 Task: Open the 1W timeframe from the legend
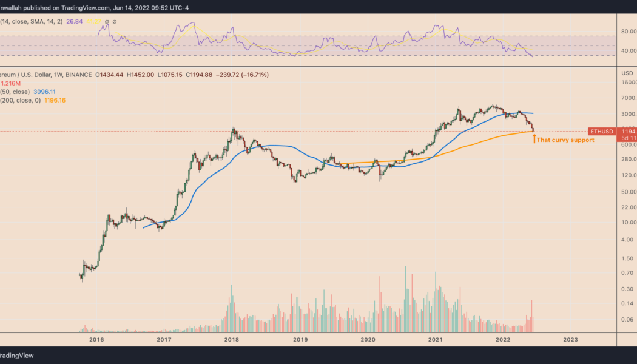tap(59, 74)
